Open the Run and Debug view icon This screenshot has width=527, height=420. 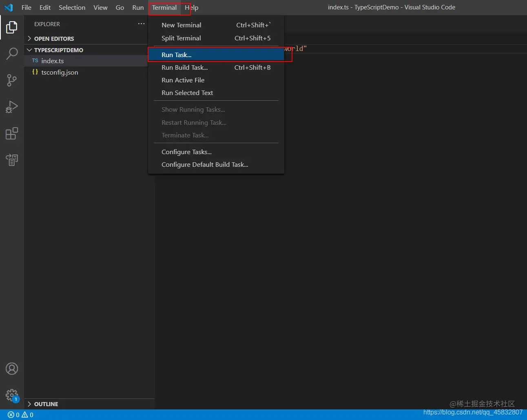point(12,107)
